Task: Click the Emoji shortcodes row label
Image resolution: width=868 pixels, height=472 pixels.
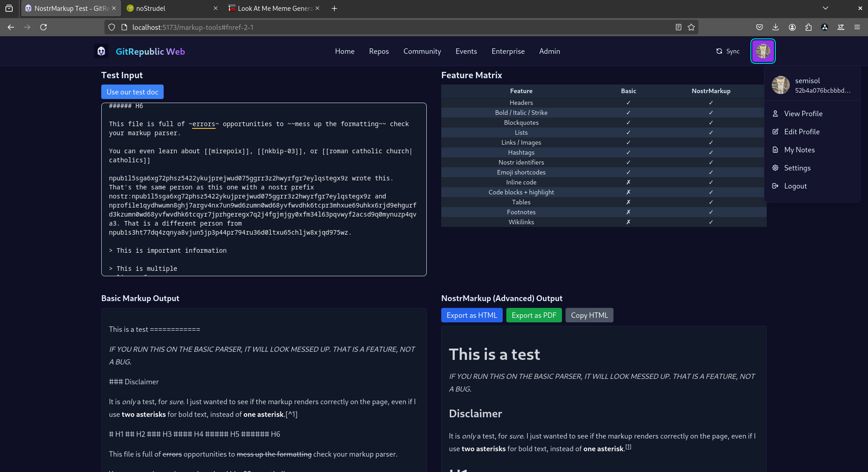Action: (521, 172)
